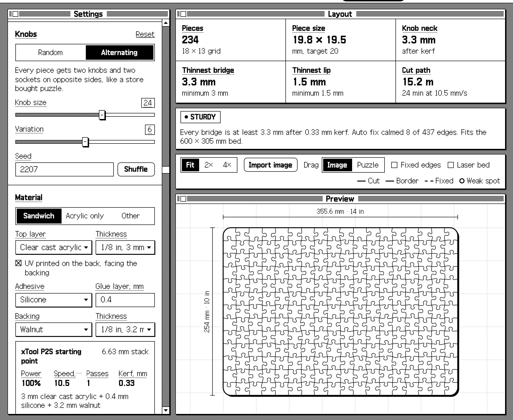This screenshot has height=420, width=513.
Task: Select Random knob mode
Action: tap(51, 52)
